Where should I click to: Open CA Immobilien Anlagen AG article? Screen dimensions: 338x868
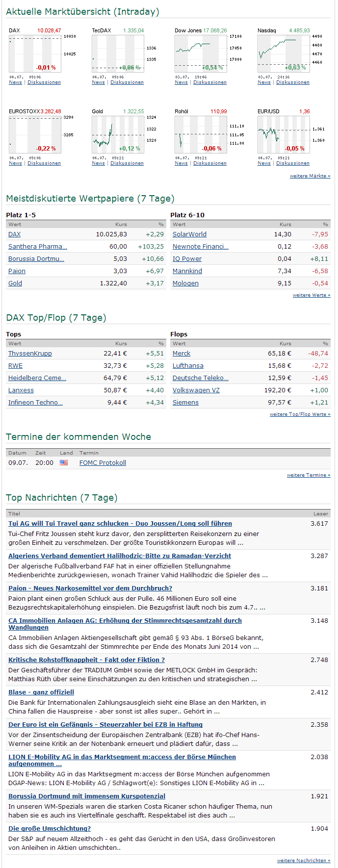pyautogui.click(x=125, y=624)
